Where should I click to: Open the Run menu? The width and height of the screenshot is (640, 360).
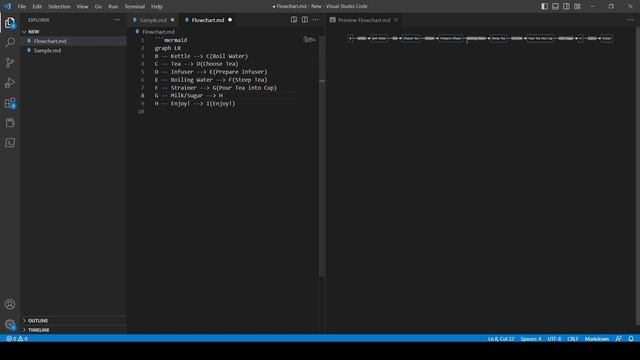click(x=113, y=6)
